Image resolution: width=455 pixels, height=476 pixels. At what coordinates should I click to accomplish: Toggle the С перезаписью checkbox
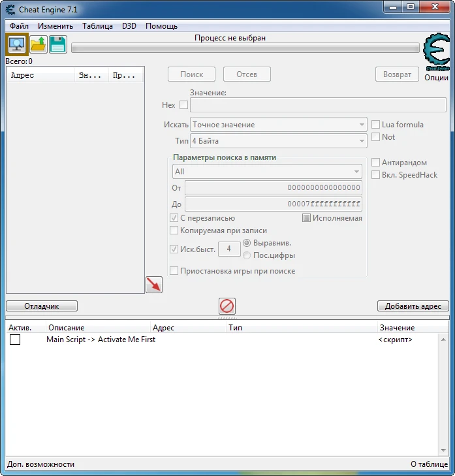(174, 218)
